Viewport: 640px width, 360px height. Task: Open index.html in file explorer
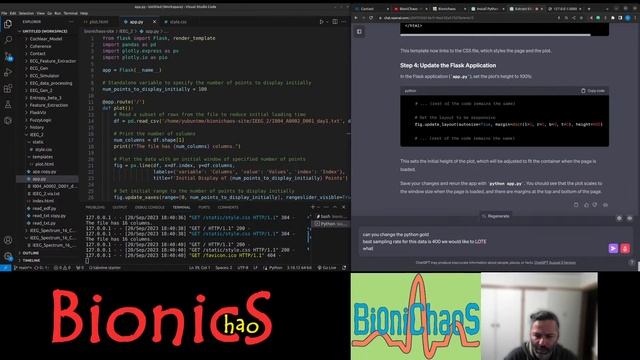click(x=43, y=201)
